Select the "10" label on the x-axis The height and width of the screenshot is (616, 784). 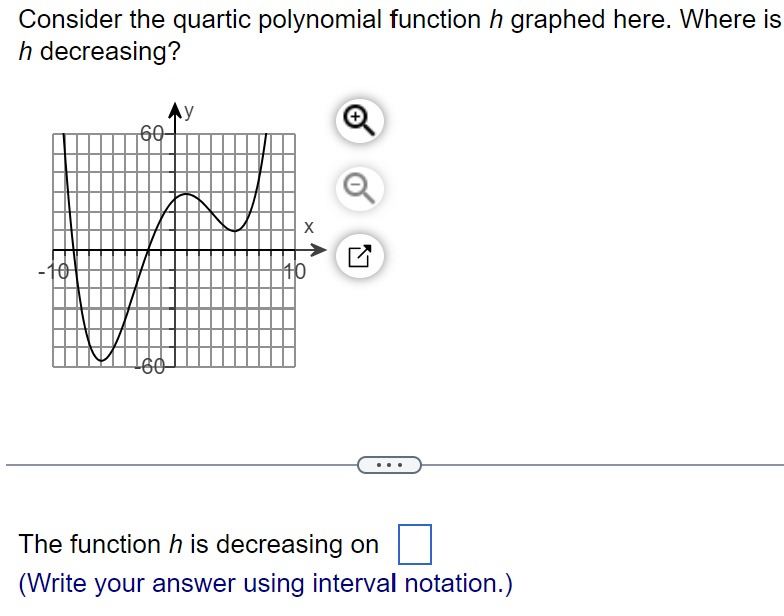(x=295, y=272)
